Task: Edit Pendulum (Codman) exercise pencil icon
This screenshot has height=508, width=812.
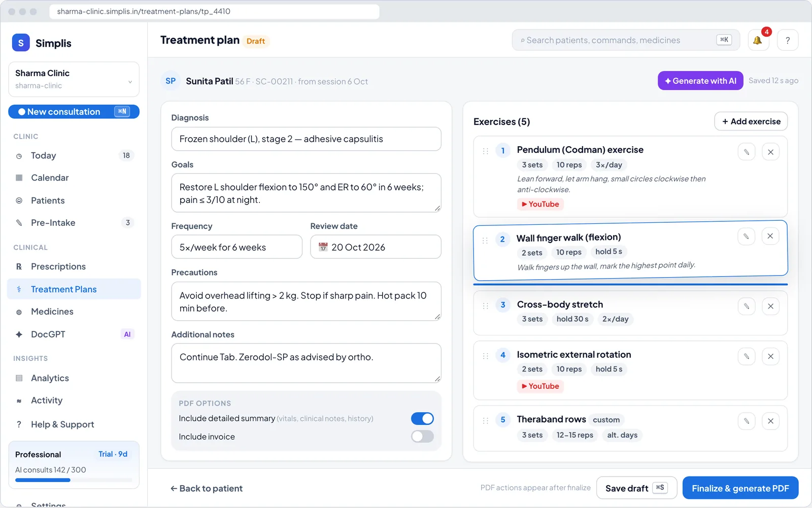Action: pyautogui.click(x=747, y=152)
